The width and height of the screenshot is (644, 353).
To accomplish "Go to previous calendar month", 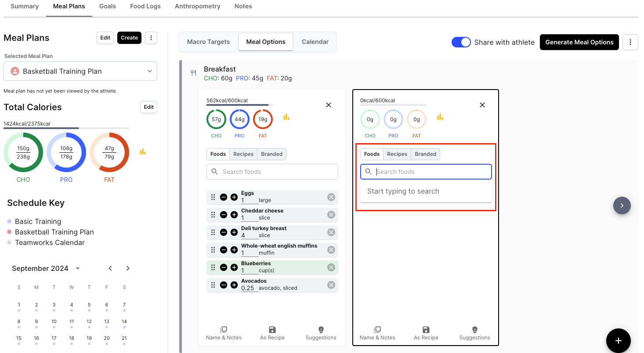I will pos(110,268).
